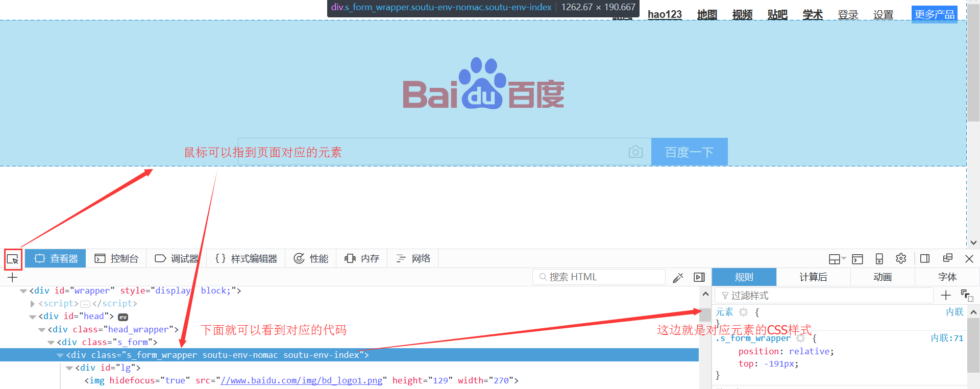
Task: Pick color with the eyedropper icon
Action: click(678, 277)
